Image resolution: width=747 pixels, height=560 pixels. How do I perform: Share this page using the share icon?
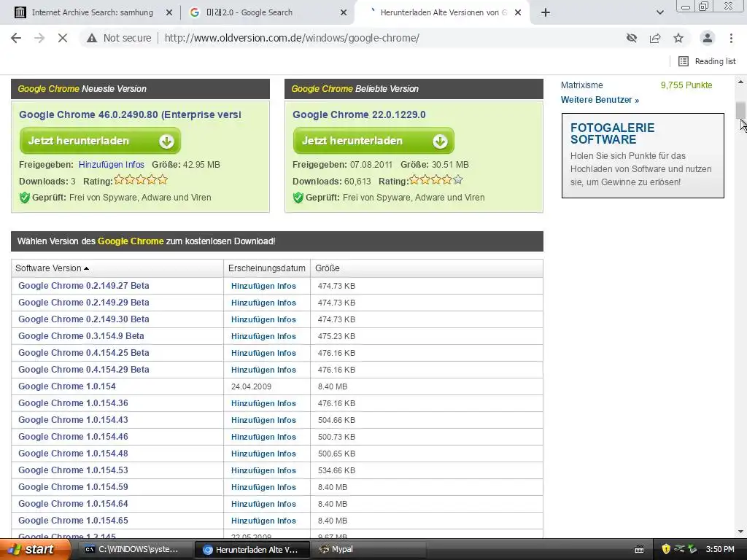[x=655, y=38]
